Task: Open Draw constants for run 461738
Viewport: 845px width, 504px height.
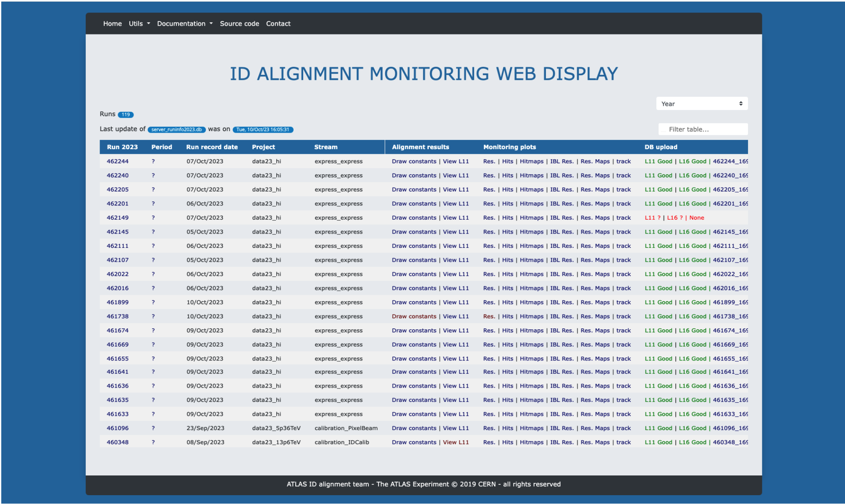Action: point(414,316)
